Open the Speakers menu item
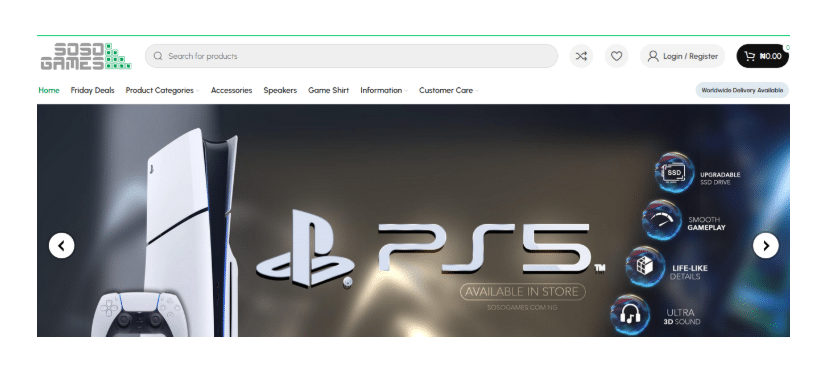The height and width of the screenshot is (366, 838). click(x=280, y=90)
